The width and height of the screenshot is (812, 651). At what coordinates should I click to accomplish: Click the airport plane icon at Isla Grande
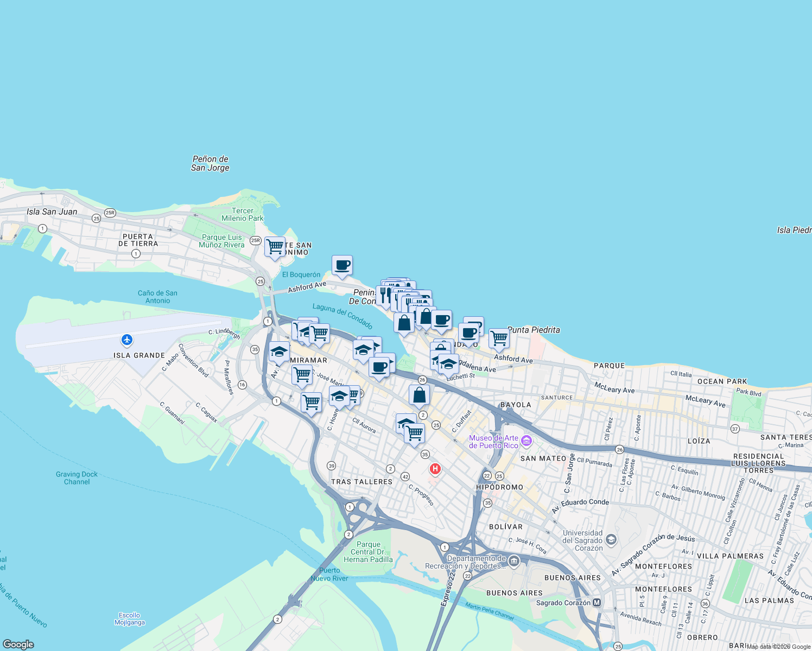[x=127, y=340]
